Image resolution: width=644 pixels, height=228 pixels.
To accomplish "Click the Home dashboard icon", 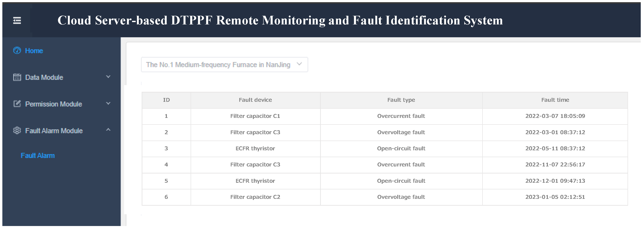I will (x=17, y=51).
